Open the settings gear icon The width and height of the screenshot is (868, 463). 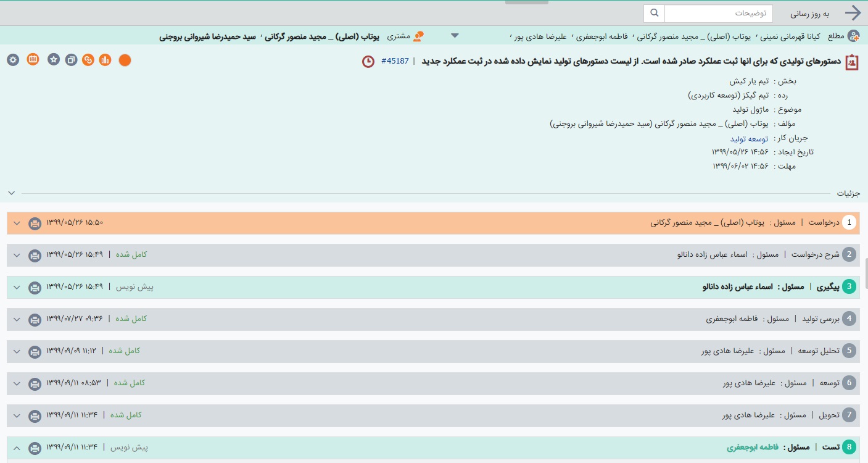(13, 60)
